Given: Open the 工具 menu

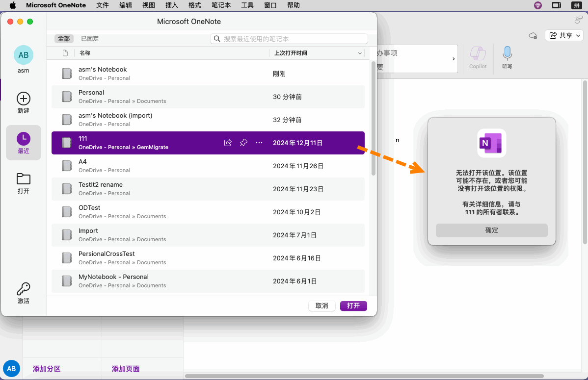Looking at the screenshot, I should (247, 5).
